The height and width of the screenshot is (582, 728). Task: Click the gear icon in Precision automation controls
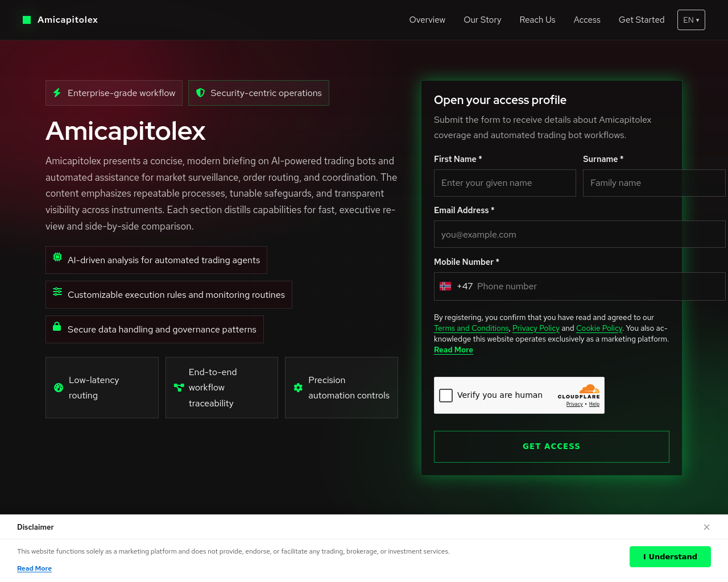click(298, 388)
